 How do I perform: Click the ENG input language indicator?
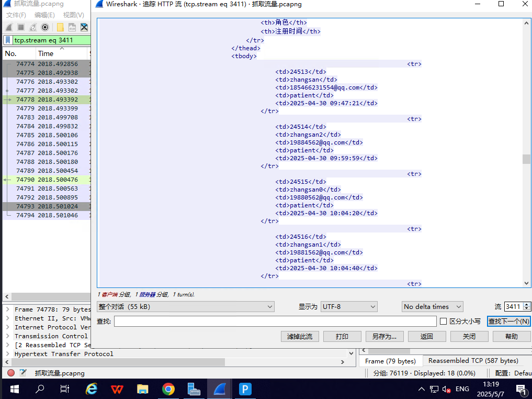(462, 389)
